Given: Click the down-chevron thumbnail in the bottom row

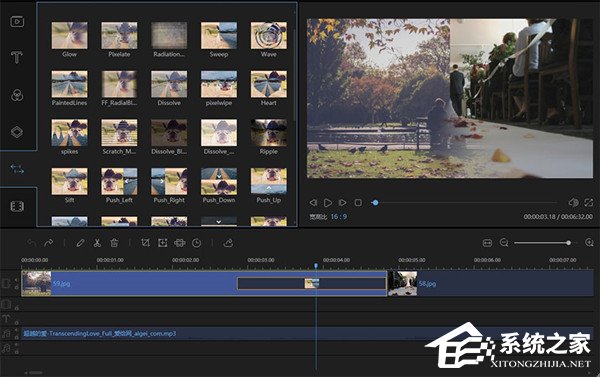Looking at the screenshot, I should [218, 221].
